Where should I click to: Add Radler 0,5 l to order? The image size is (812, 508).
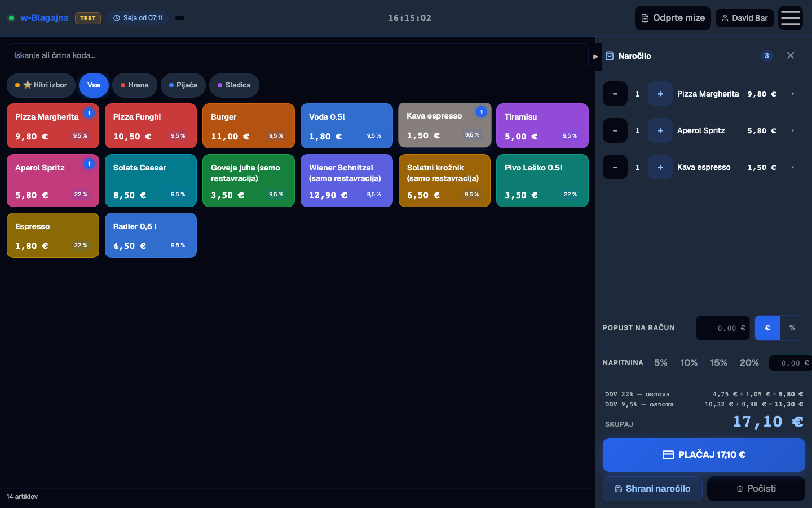pyautogui.click(x=151, y=235)
